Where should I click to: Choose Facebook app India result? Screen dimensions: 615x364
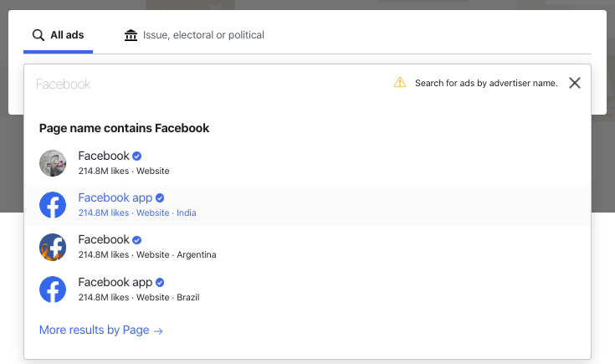point(307,205)
